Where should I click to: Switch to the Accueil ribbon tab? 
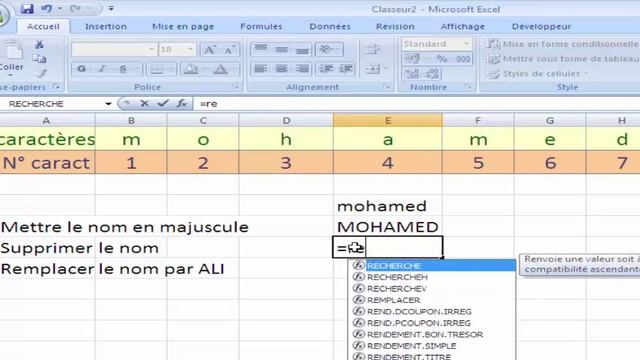43,27
